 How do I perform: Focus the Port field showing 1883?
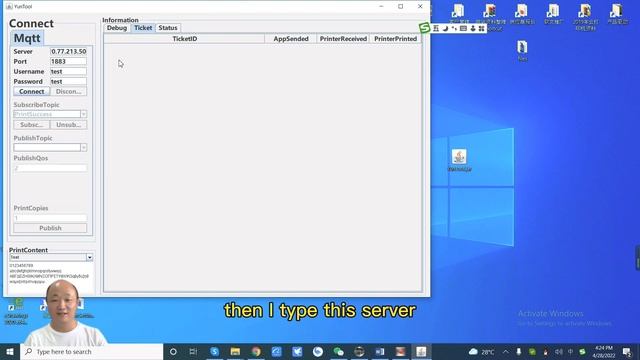coord(68,61)
